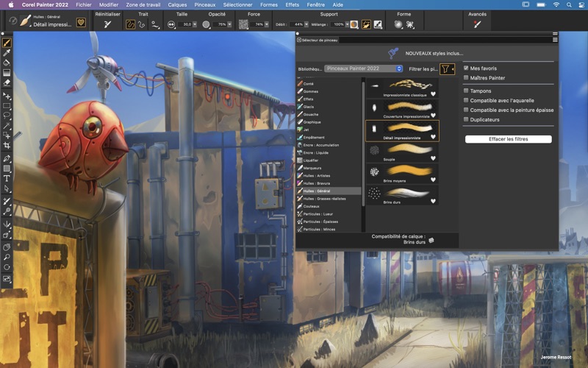Select the Grabber hand tool
Image resolution: width=588 pixels, height=368 pixels.
pos(7,247)
